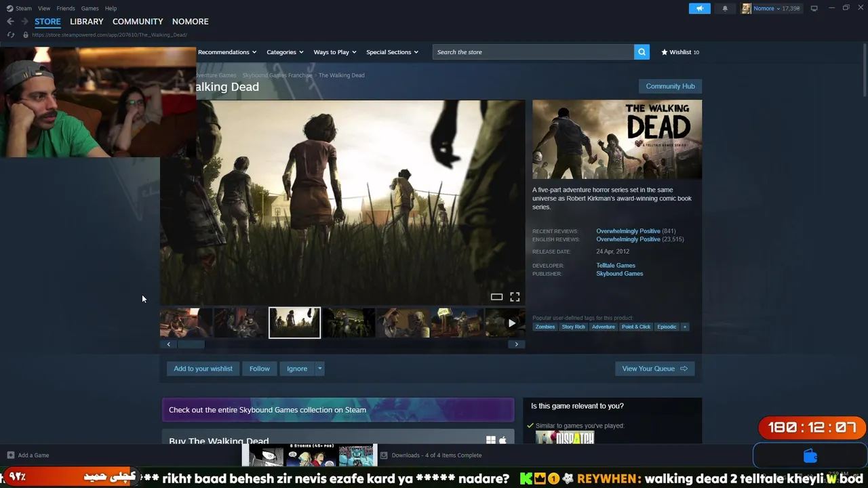Open the Episodic tag

click(667, 327)
